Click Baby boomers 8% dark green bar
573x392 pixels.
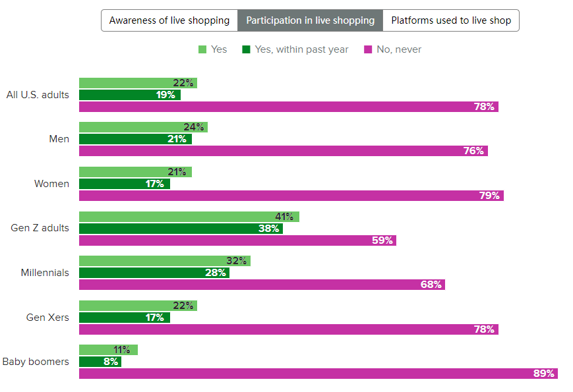[x=100, y=362]
